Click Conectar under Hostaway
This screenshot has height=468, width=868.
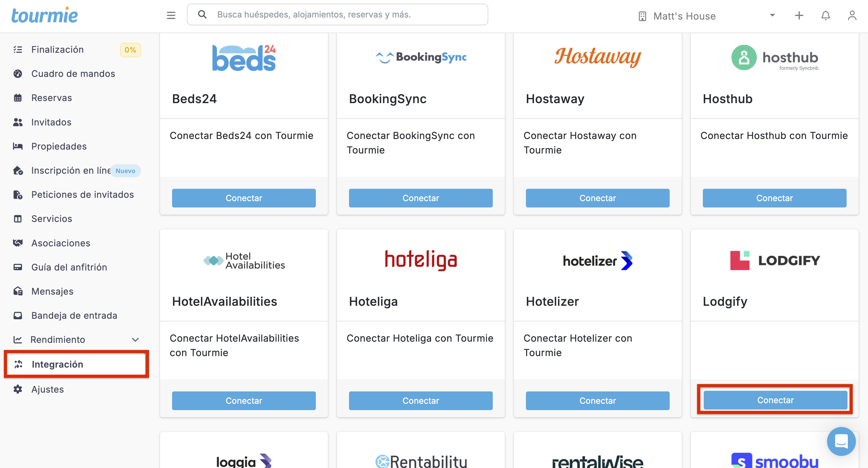tap(597, 198)
